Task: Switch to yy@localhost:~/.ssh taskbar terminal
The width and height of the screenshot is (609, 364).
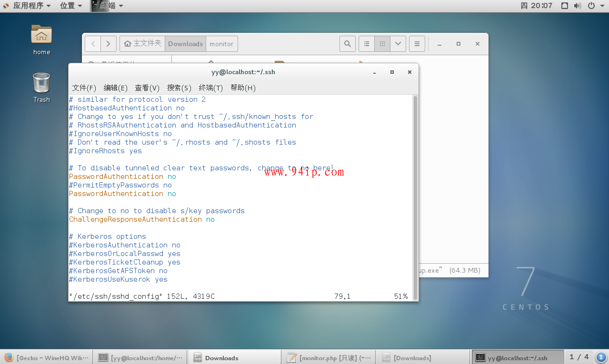Action: click(x=517, y=357)
